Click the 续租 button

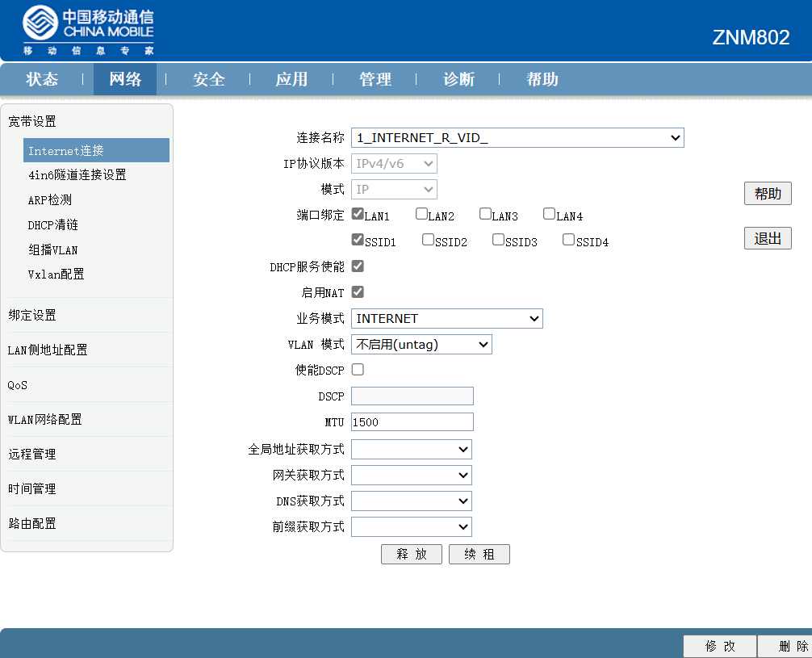point(479,554)
